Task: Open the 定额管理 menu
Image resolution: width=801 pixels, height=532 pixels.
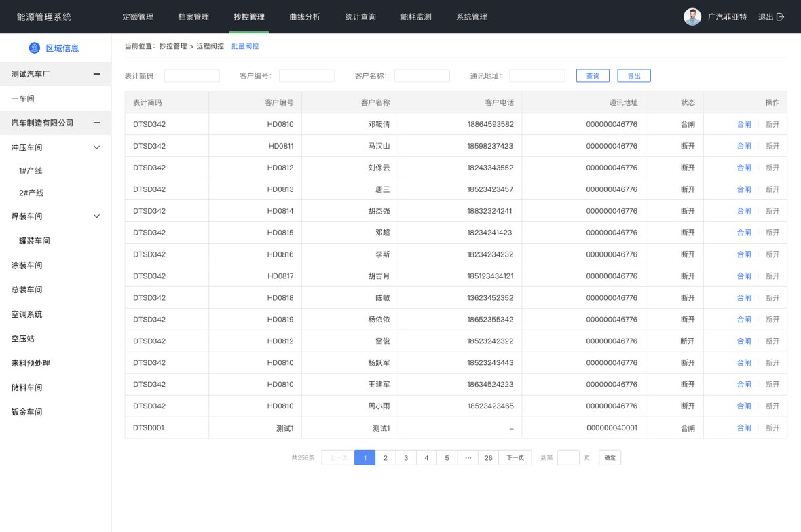Action: coord(138,17)
